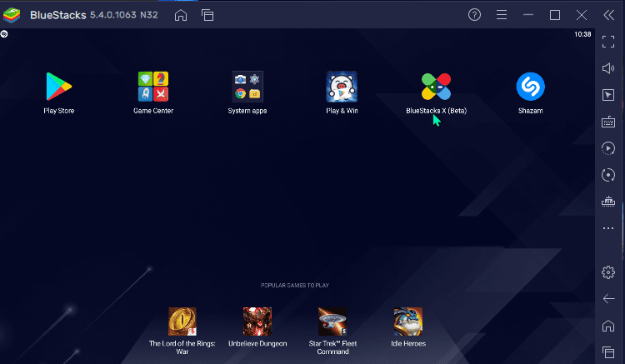This screenshot has height=364, width=625.
Task: Open recent apps icon in sidebar
Action: tap(607, 352)
